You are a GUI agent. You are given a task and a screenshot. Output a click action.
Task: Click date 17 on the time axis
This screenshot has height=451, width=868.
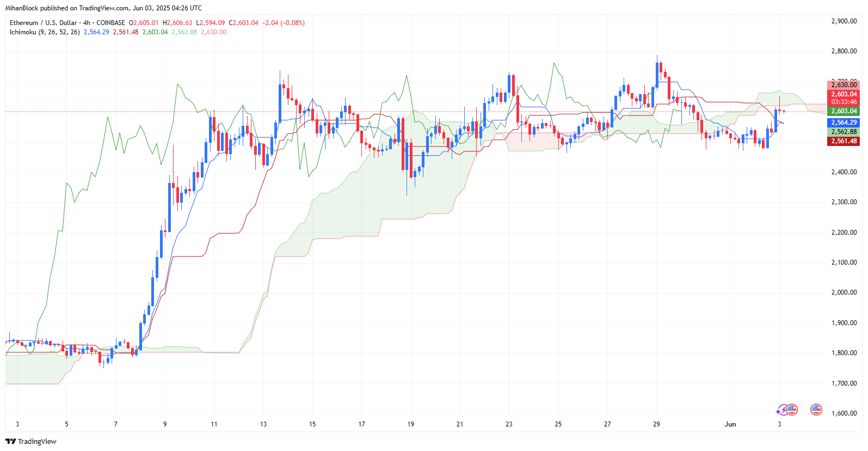[361, 424]
